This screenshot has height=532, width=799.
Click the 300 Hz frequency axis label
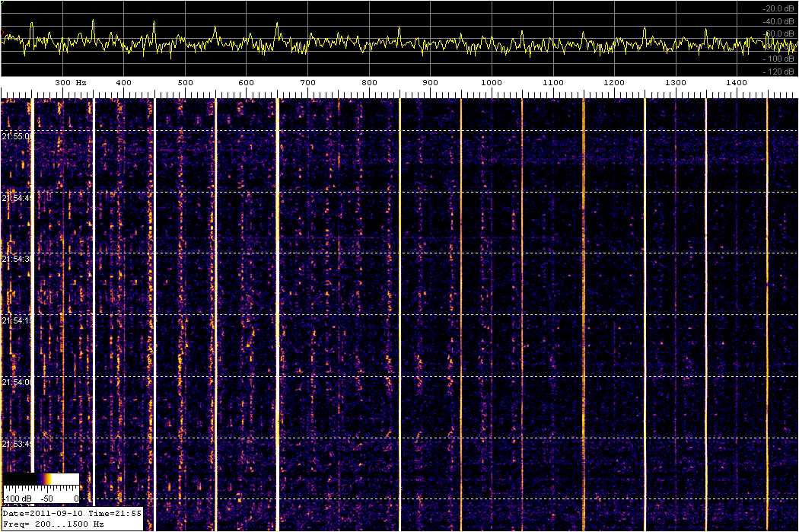[x=70, y=82]
